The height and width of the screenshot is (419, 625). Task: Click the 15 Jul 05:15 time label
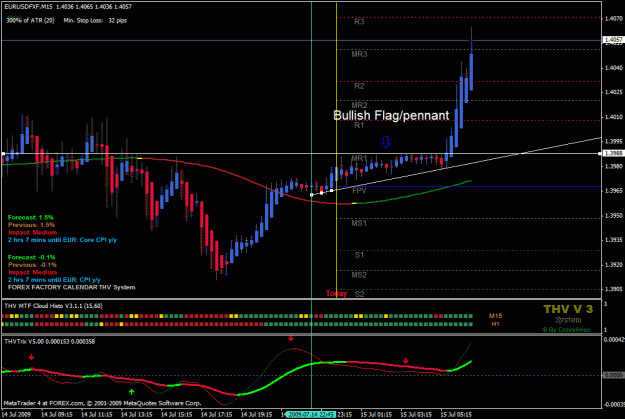(456, 415)
